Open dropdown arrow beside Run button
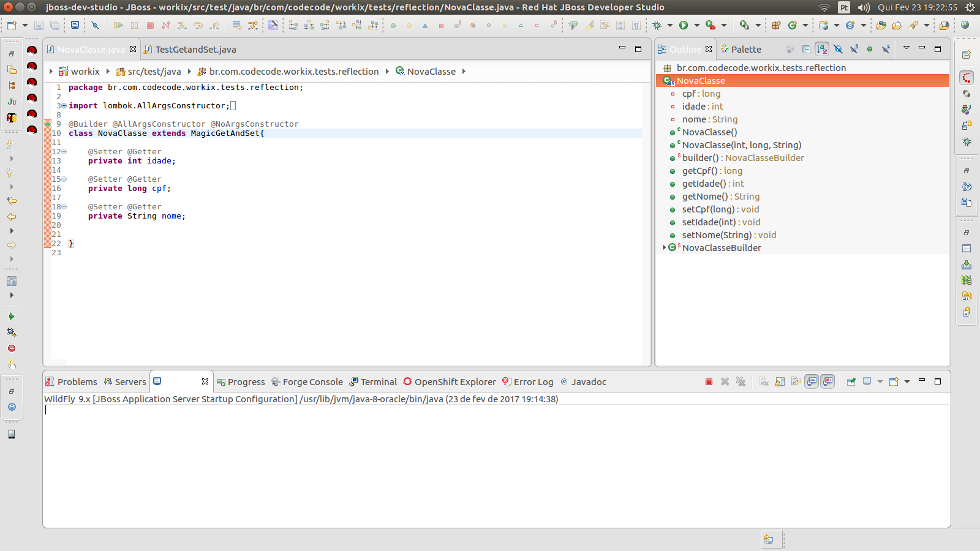Image resolution: width=980 pixels, height=551 pixels. [x=696, y=25]
